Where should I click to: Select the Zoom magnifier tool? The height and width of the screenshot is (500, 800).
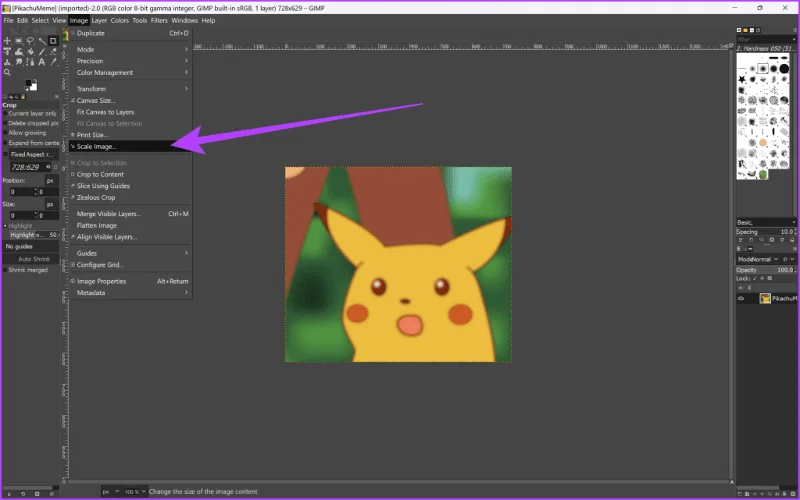tap(7, 72)
